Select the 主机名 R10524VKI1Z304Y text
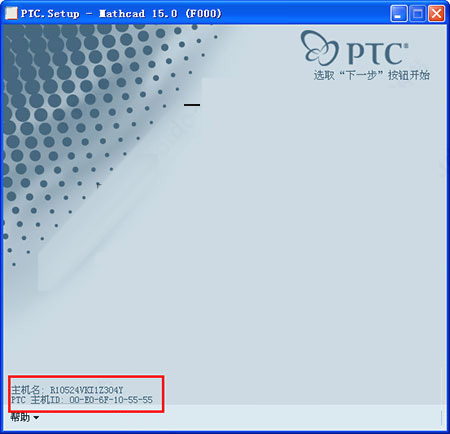This screenshot has width=450, height=434. (67, 390)
